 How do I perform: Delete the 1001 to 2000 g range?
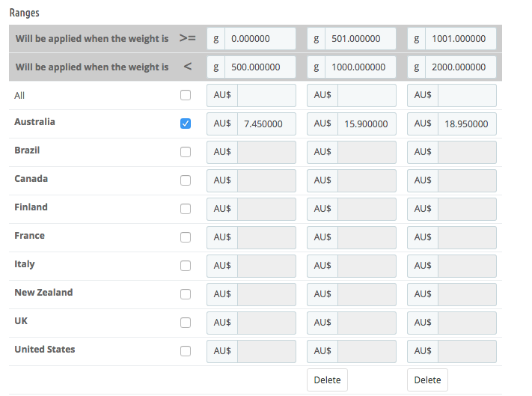tap(427, 380)
